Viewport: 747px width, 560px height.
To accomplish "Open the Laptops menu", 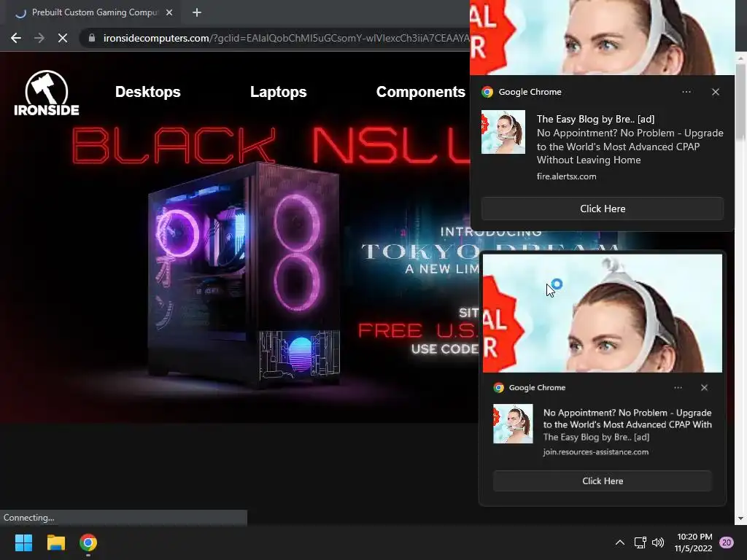I will (278, 91).
